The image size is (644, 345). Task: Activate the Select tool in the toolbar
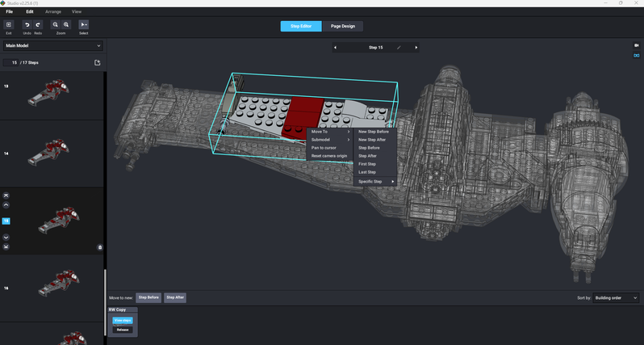point(84,25)
